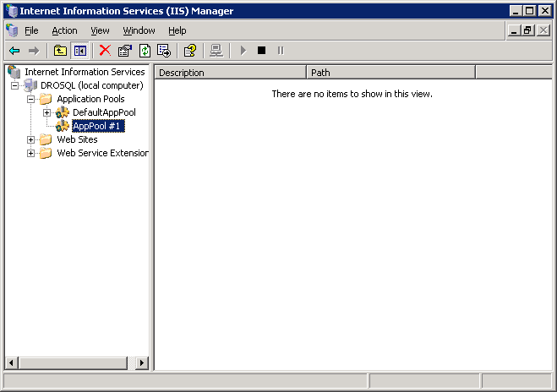This screenshot has height=392, width=557.
Task: Click the forward arrow toolbar button
Action: pyautogui.click(x=34, y=51)
